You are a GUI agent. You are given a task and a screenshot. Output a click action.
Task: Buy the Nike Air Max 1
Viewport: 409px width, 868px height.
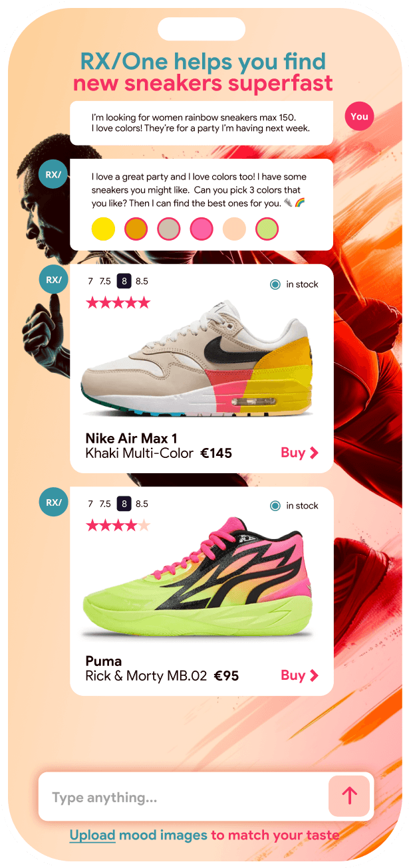pyautogui.click(x=300, y=453)
